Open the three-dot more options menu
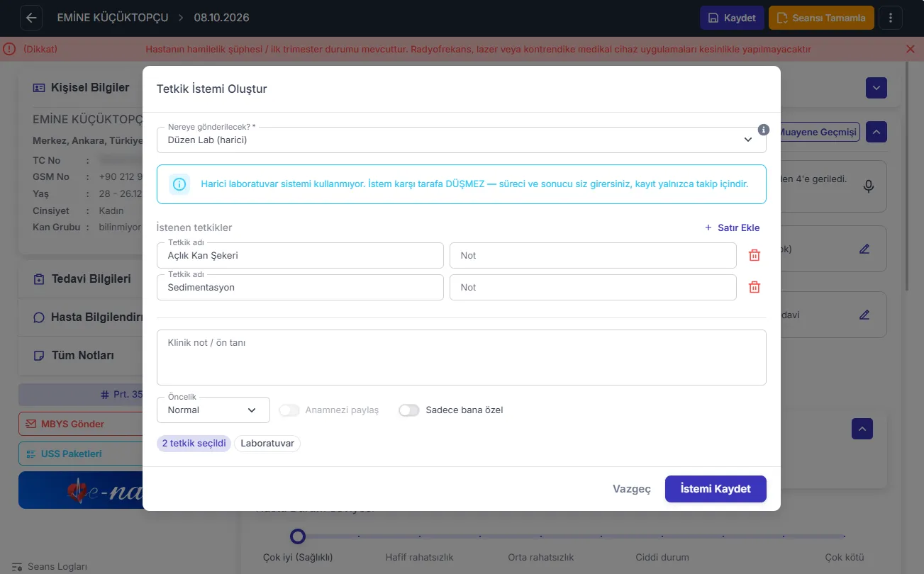The image size is (924, 574). point(891,18)
